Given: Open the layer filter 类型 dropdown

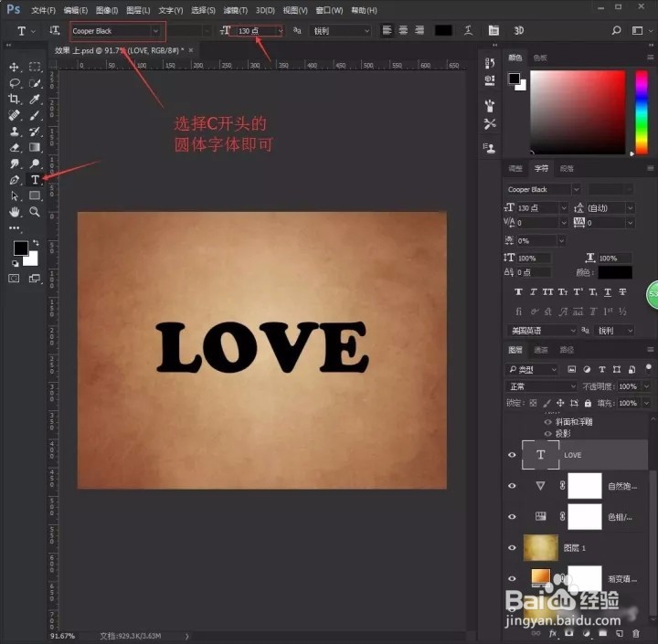Looking at the screenshot, I should (533, 370).
